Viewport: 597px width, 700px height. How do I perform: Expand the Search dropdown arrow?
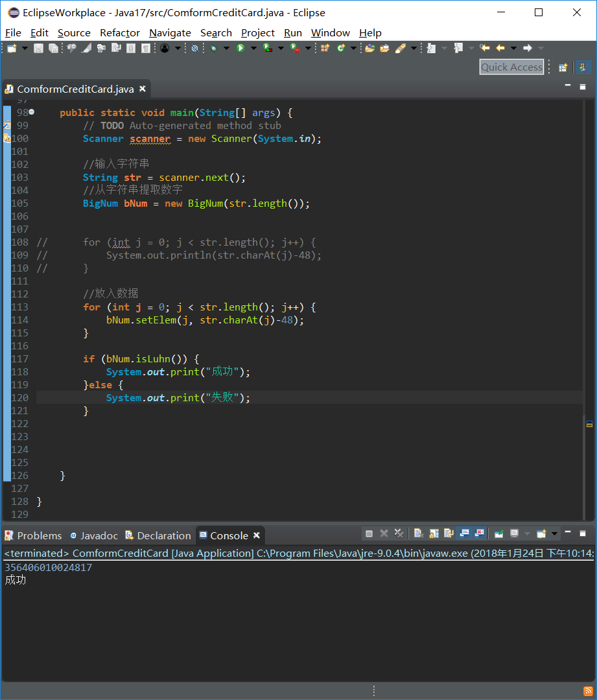(x=414, y=48)
